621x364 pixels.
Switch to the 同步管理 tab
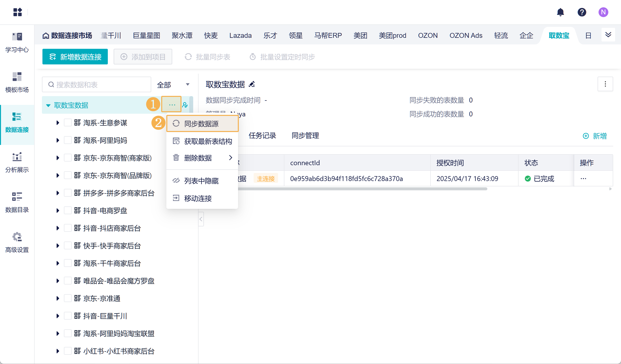coord(305,136)
